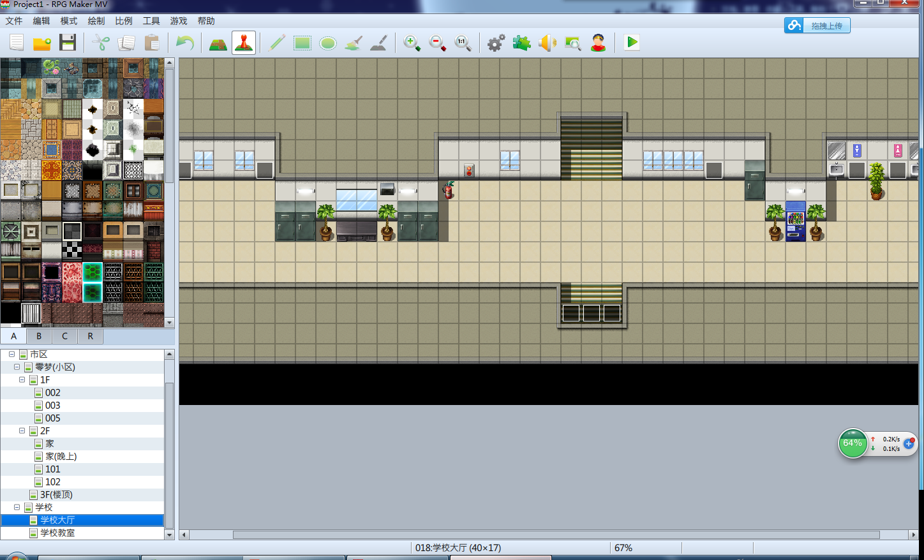Viewport: 924px width, 560px height.
Task: Collapse the 1F map folder
Action: (22, 379)
